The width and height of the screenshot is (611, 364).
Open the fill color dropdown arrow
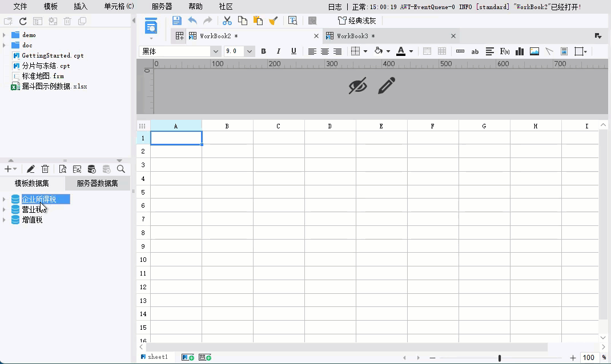point(388,51)
